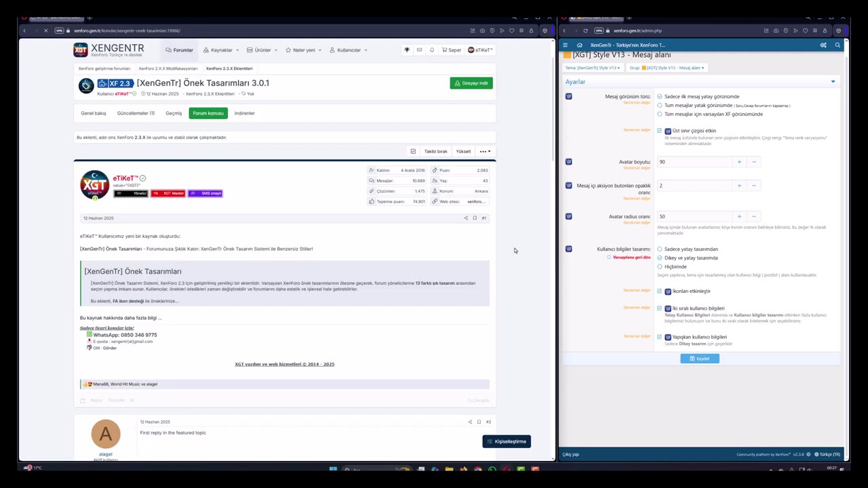Viewport: 868px width, 488px height.
Task: Click share icon on post #2
Action: (x=470, y=422)
